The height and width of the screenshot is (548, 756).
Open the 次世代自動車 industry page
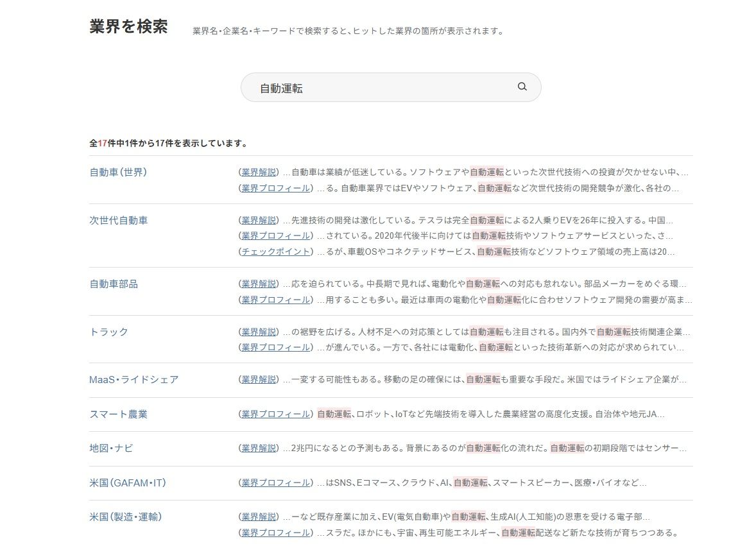(x=118, y=219)
